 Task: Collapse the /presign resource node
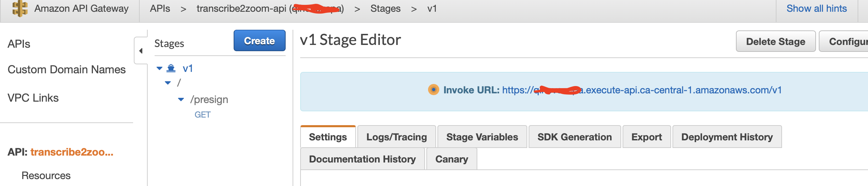[x=181, y=100]
